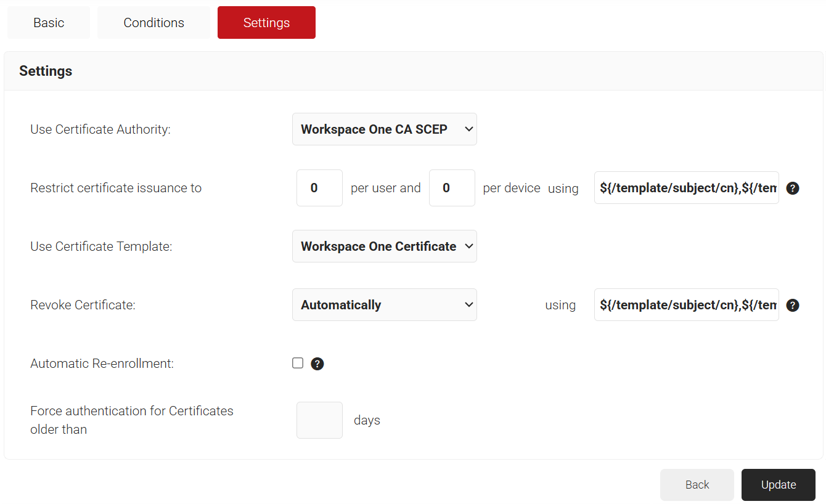
Task: Open the Use Certificate Authority dropdown
Action: 384,129
